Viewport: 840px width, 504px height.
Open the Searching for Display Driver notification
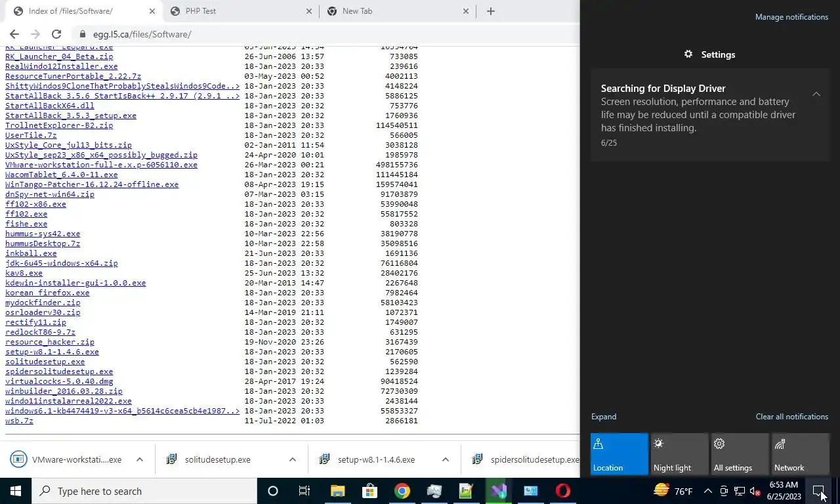click(710, 115)
